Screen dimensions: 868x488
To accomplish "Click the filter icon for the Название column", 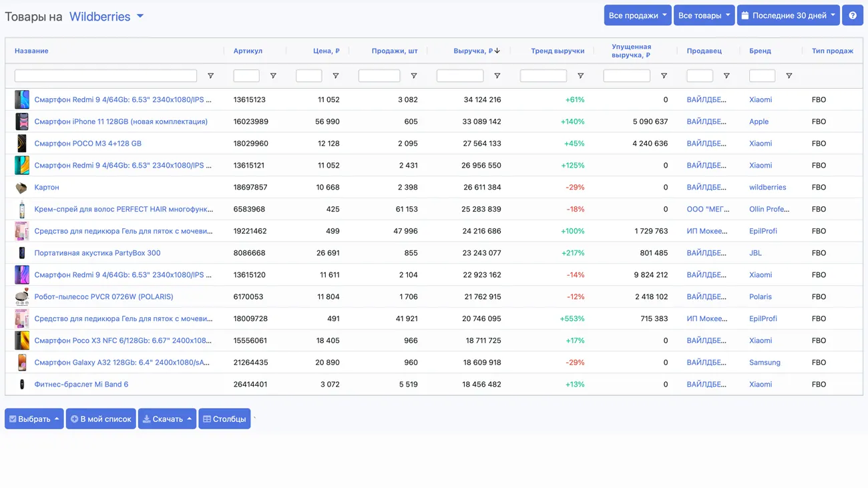I will 210,76.
